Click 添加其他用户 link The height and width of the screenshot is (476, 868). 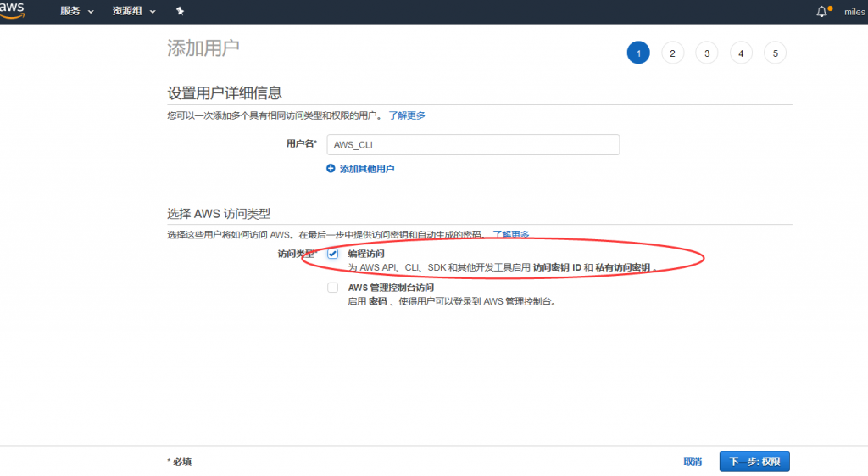[x=367, y=169]
